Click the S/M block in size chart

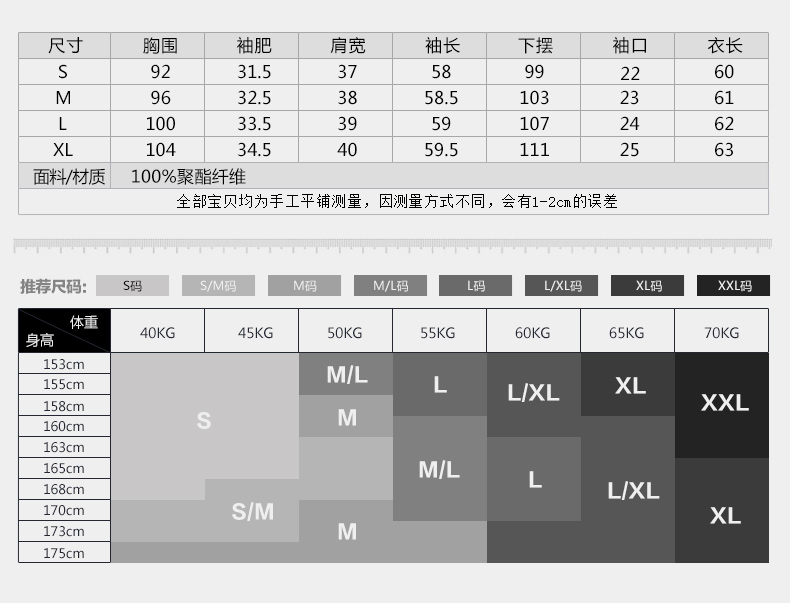click(252, 512)
